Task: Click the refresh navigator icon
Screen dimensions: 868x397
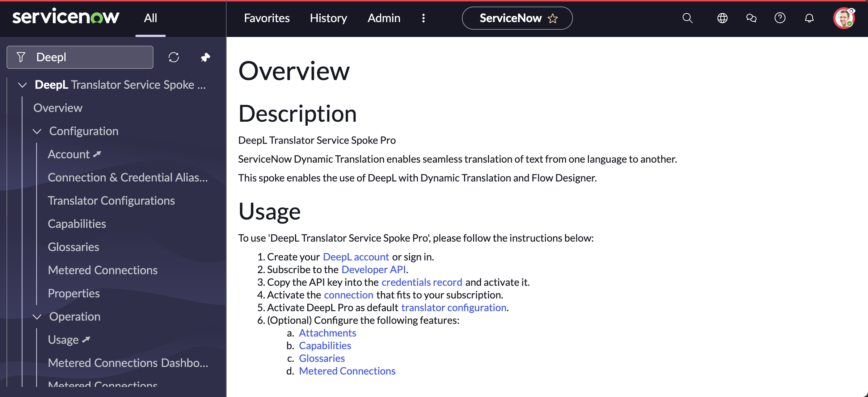Action: point(174,57)
